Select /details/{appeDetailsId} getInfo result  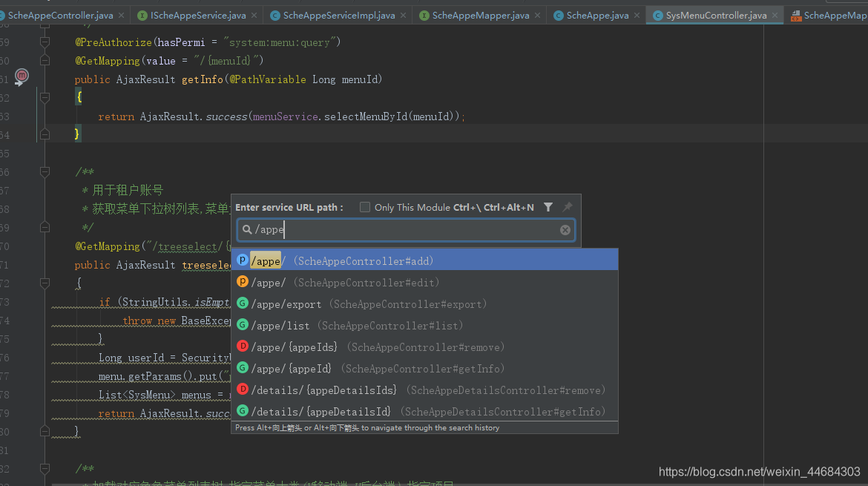point(424,411)
